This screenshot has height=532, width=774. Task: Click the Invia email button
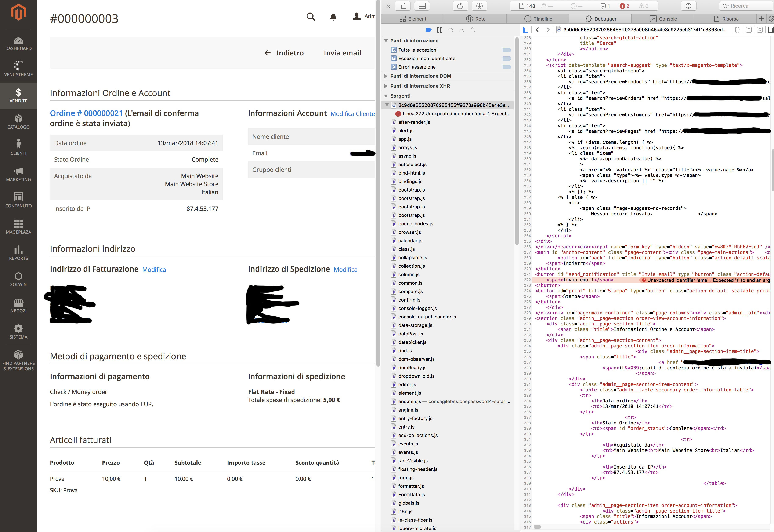[342, 53]
